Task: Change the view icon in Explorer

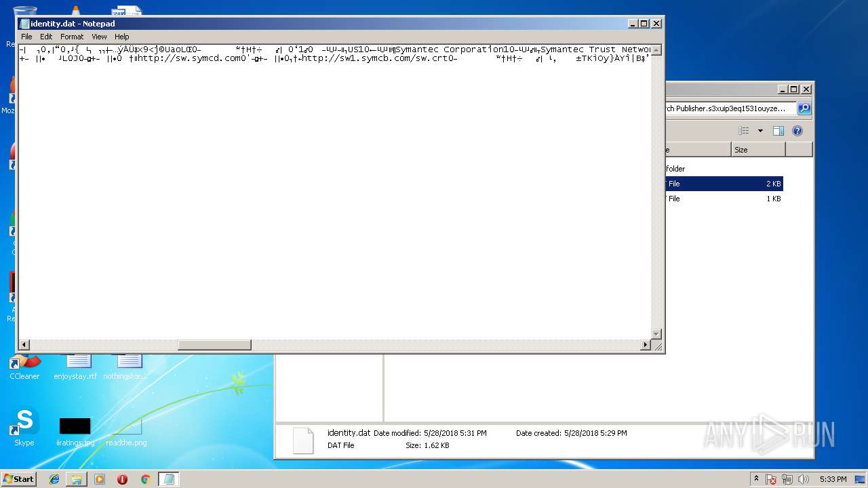Action: pyautogui.click(x=744, y=131)
